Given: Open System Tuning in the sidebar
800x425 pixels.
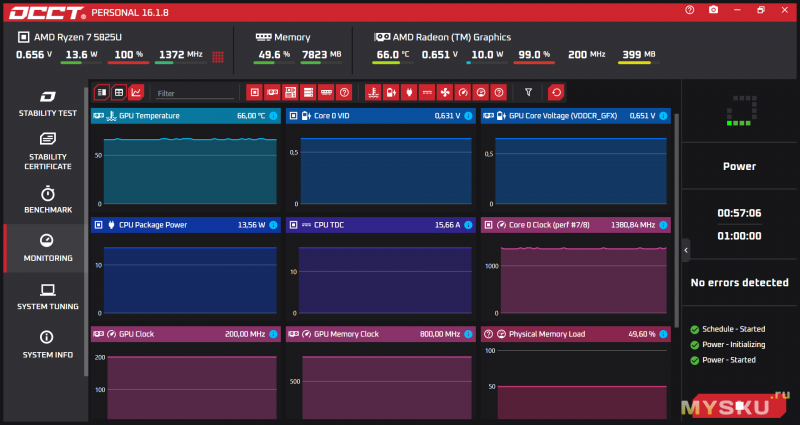Looking at the screenshot, I should pos(47,296).
